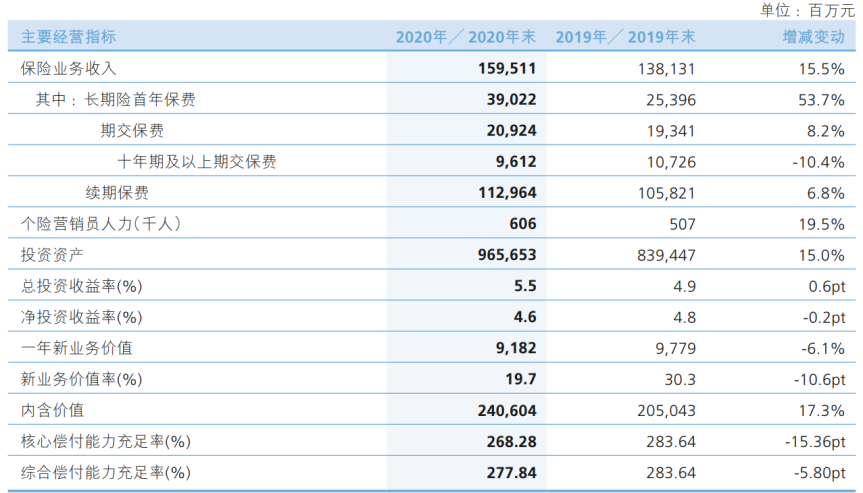The height and width of the screenshot is (493, 863).
Task: Select the 个险营销员人力(千人) label
Action: click(101, 224)
